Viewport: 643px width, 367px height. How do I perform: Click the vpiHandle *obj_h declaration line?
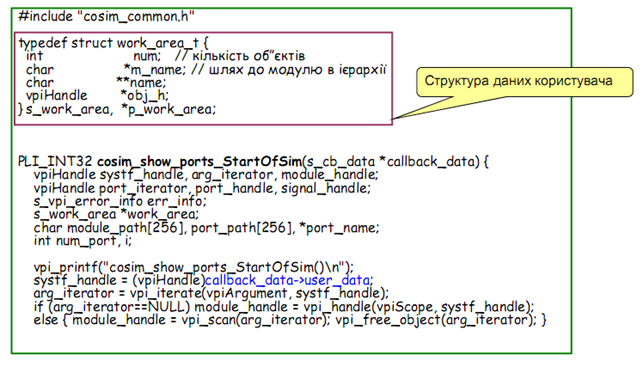tap(97, 95)
